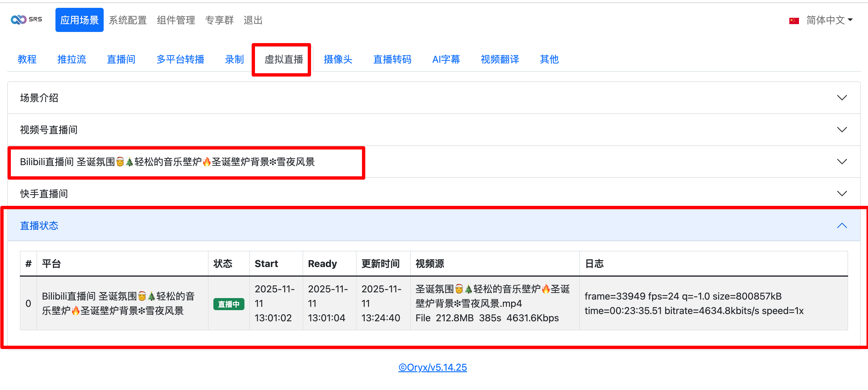Expand the Bilibili直播间 accordion chevron
The image size is (868, 390).
(841, 162)
